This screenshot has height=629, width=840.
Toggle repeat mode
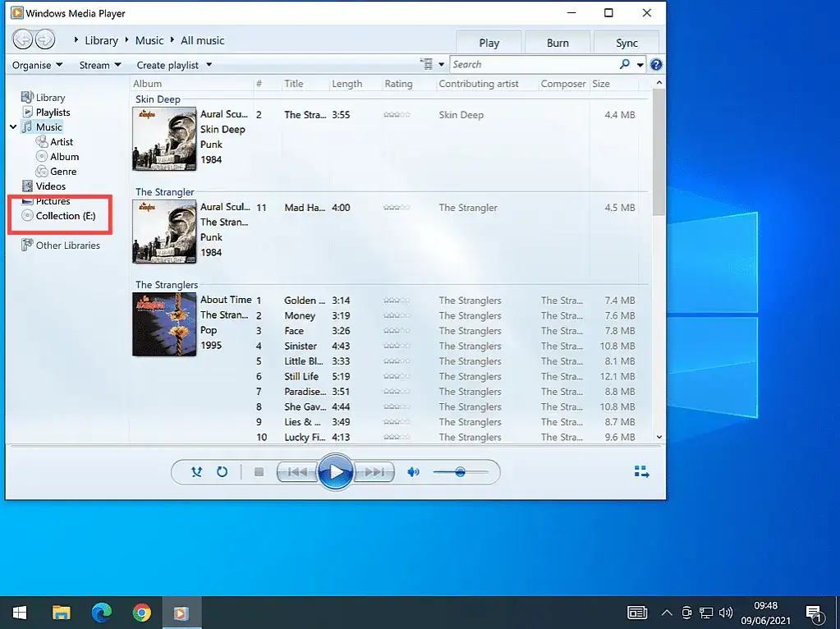pyautogui.click(x=222, y=472)
